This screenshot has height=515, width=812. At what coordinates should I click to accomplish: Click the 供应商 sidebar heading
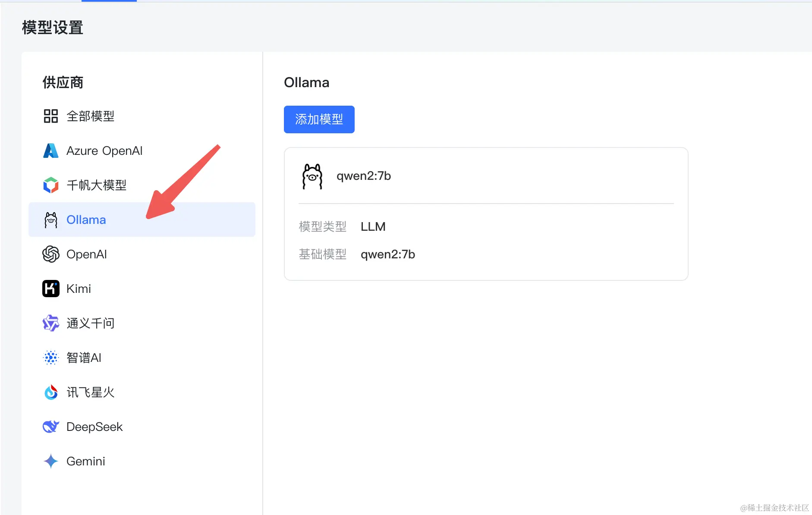(x=63, y=82)
